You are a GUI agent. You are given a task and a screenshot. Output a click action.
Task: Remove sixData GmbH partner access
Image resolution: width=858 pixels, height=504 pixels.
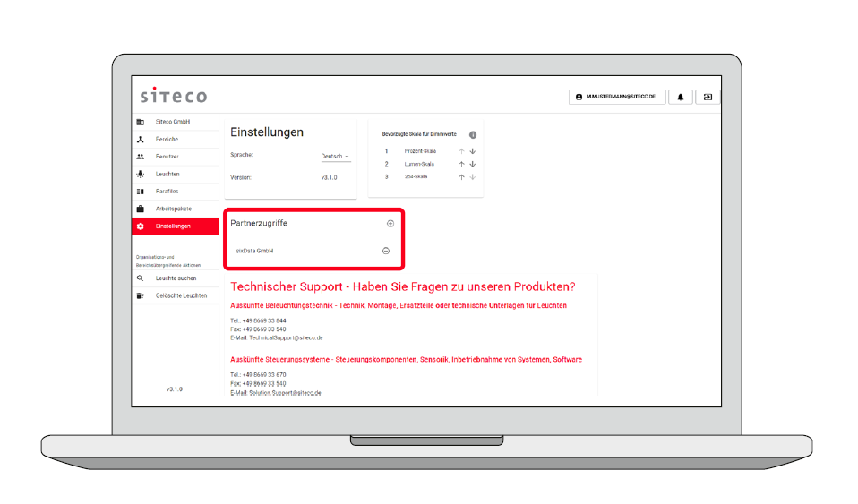coord(386,251)
